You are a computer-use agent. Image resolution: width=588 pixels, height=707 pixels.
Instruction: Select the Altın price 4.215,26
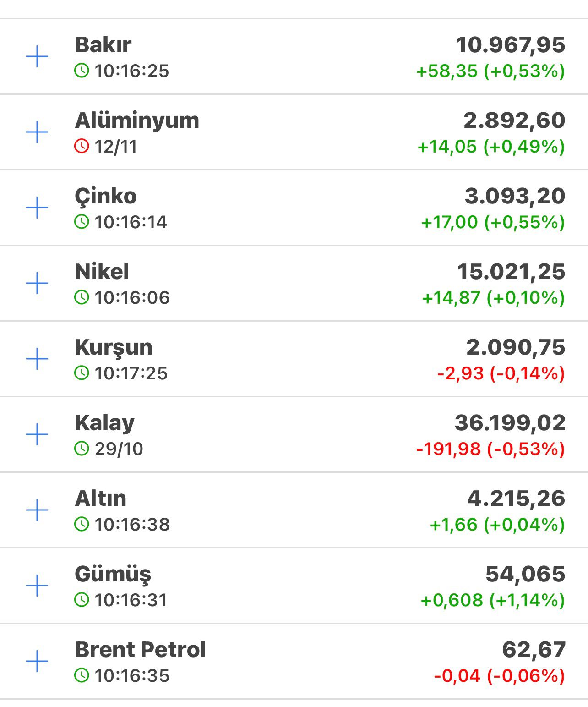[516, 499]
